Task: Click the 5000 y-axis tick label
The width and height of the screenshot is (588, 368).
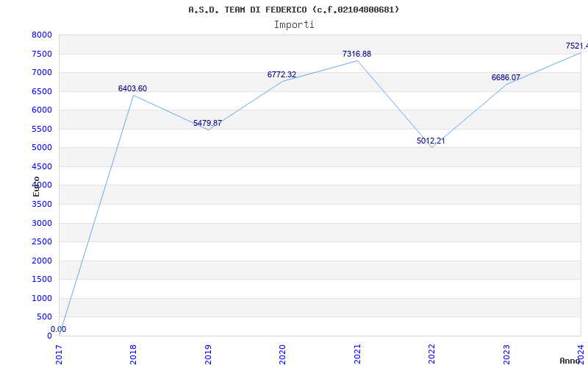Action: [42, 148]
